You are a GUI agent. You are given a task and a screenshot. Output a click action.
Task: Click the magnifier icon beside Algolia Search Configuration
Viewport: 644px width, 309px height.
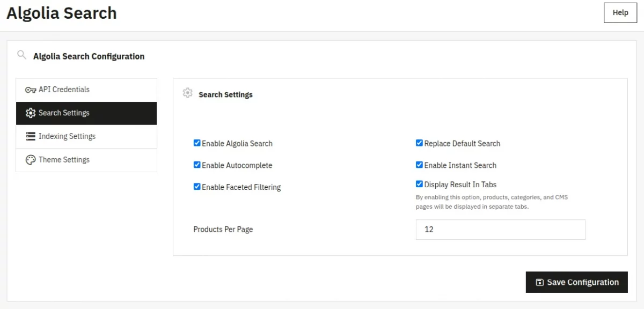(x=21, y=55)
